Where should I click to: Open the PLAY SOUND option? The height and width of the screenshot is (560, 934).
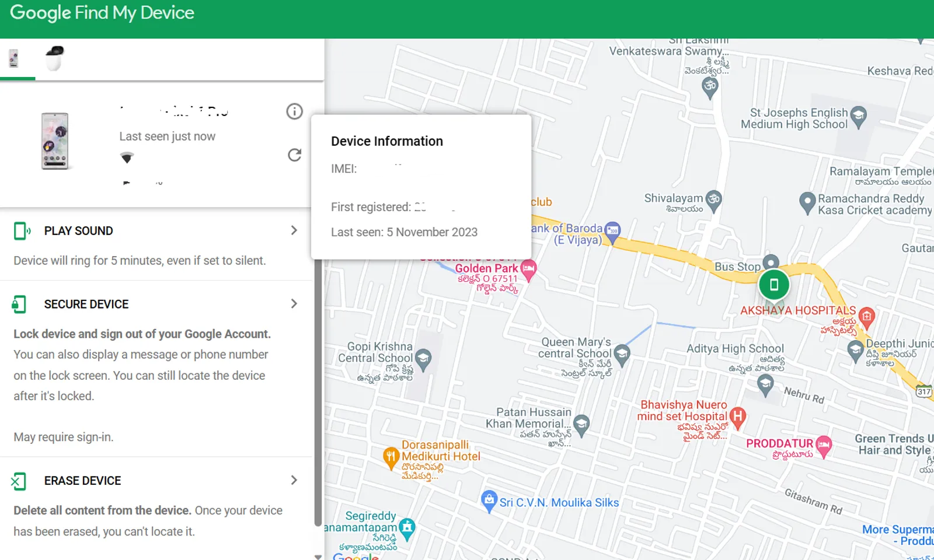click(x=78, y=231)
